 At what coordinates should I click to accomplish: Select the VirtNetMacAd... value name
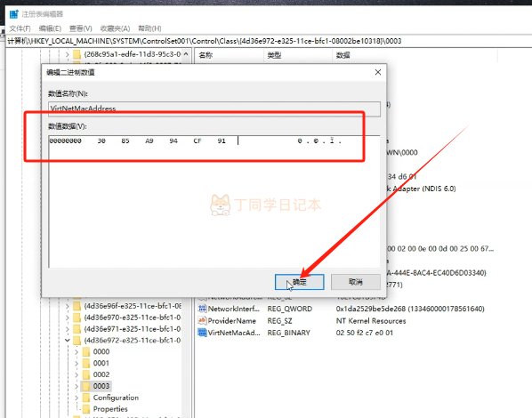[x=234, y=333]
